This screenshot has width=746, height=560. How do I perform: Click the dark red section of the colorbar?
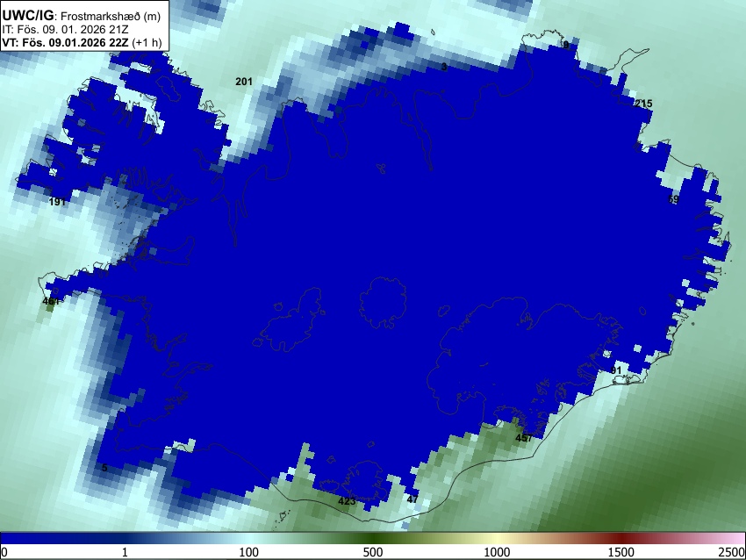(x=620, y=539)
